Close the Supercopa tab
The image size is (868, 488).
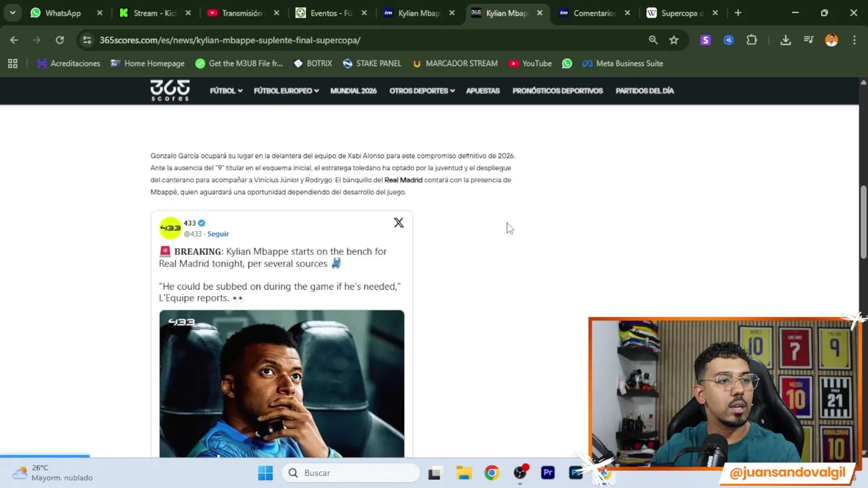point(715,13)
